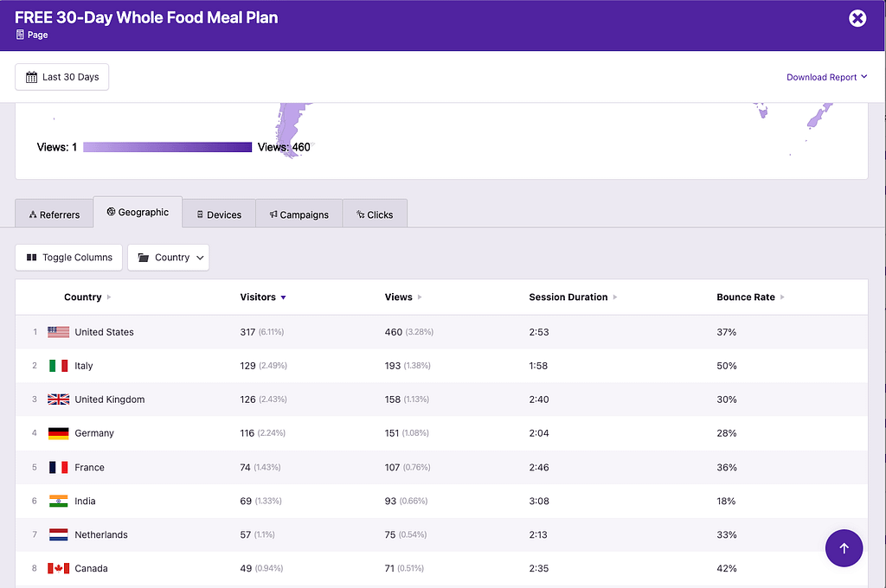
Task: Click the United Kingdom flag icon
Action: (58, 399)
